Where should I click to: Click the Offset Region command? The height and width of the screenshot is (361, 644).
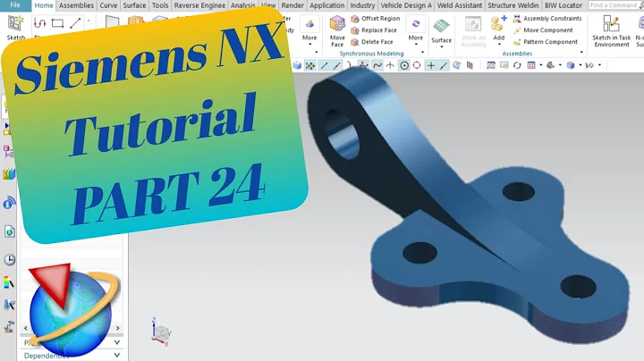coord(376,19)
